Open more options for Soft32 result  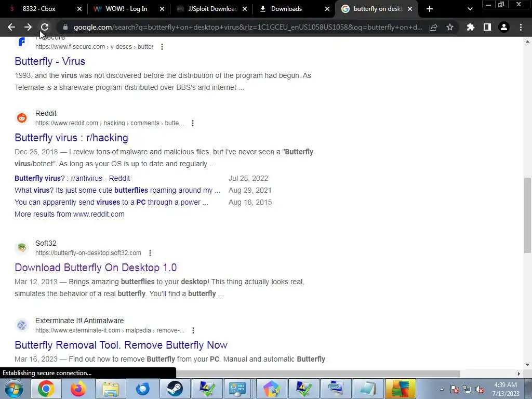tap(150, 253)
